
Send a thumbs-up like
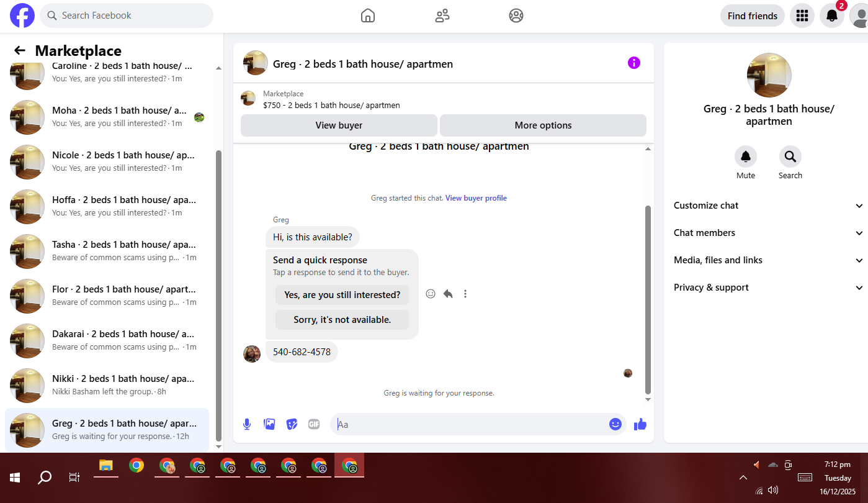coord(640,424)
